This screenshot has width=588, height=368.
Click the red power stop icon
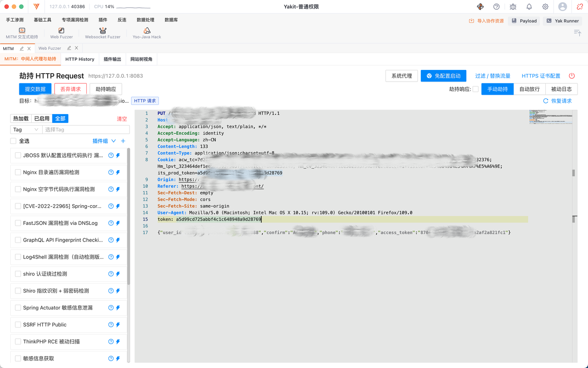click(x=572, y=76)
